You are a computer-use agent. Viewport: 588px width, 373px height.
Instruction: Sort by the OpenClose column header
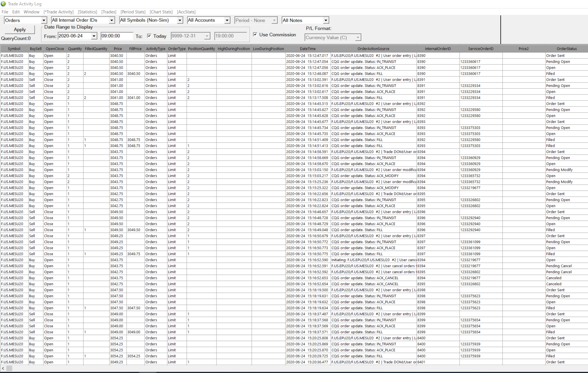point(55,49)
